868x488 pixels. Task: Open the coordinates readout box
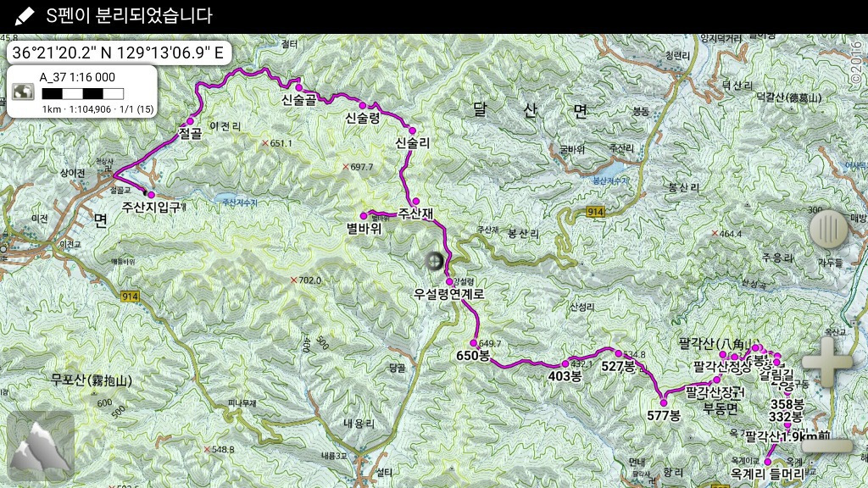pyautogui.click(x=118, y=53)
